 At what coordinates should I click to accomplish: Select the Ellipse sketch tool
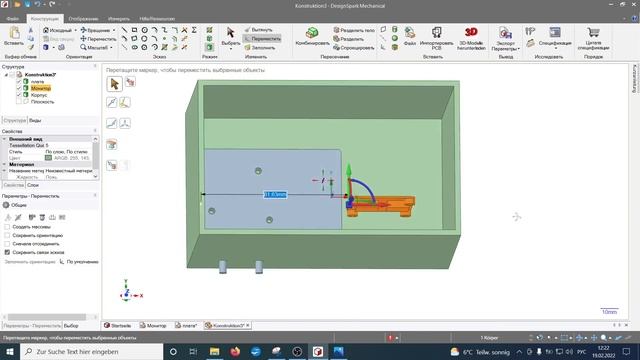[x=134, y=47]
